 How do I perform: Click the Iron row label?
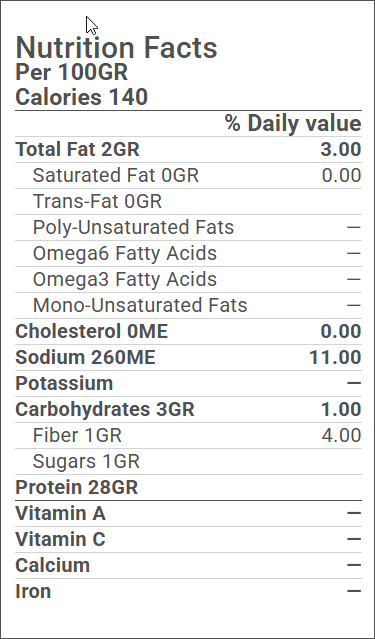point(33,592)
